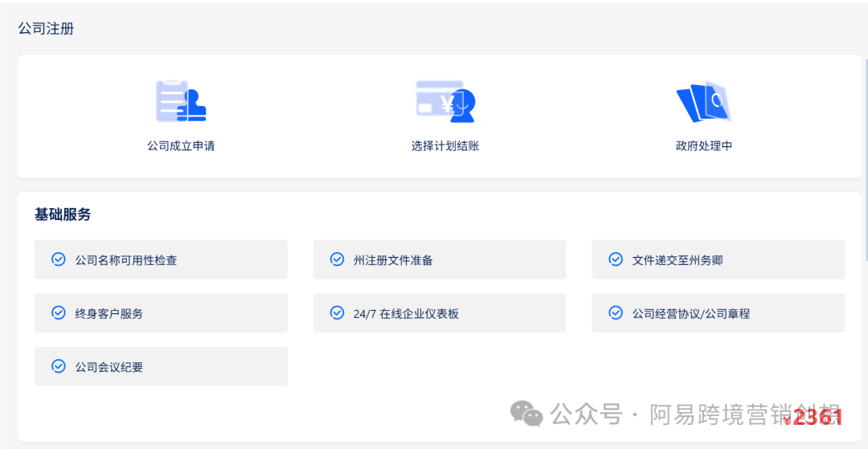This screenshot has width=868, height=449.
Task: Click the 公司经营协议/公司章程 text
Action: [x=691, y=313]
